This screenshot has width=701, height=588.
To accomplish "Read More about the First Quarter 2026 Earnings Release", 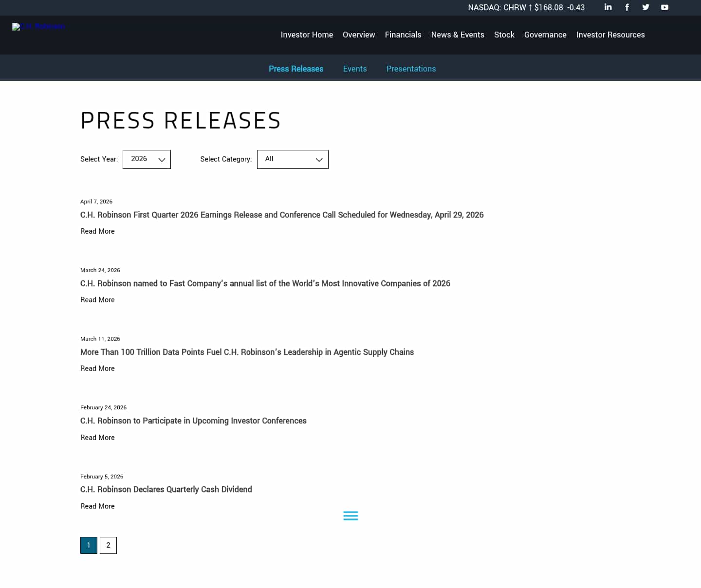I will [x=97, y=231].
